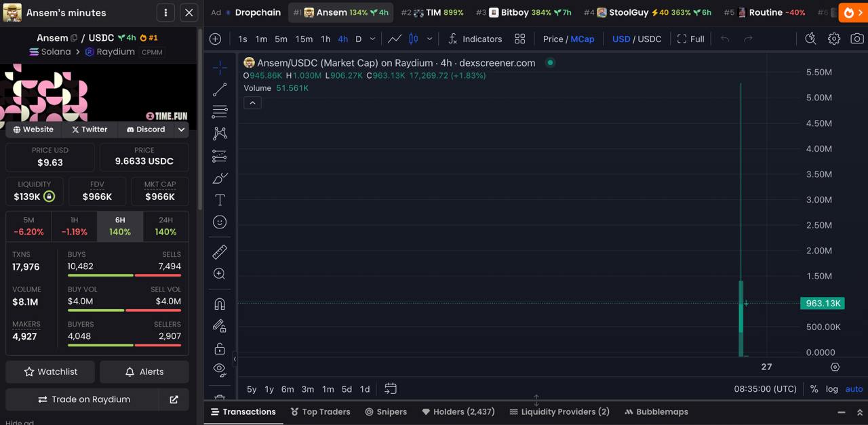Switch chart denomination to USDC
This screenshot has width=868, height=425.
(649, 39)
